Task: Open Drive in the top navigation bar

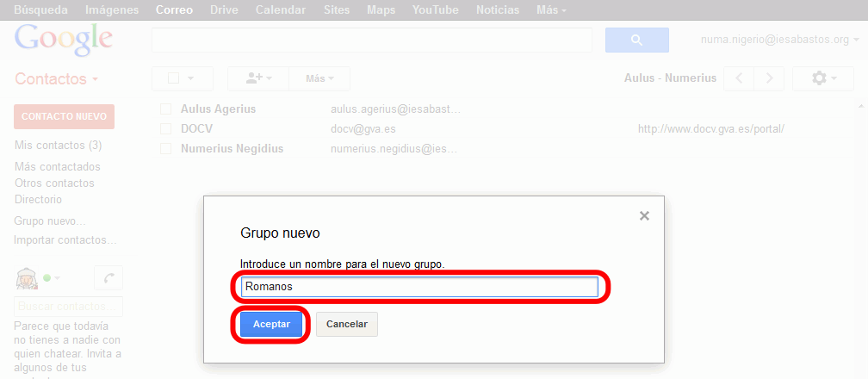Action: click(225, 10)
